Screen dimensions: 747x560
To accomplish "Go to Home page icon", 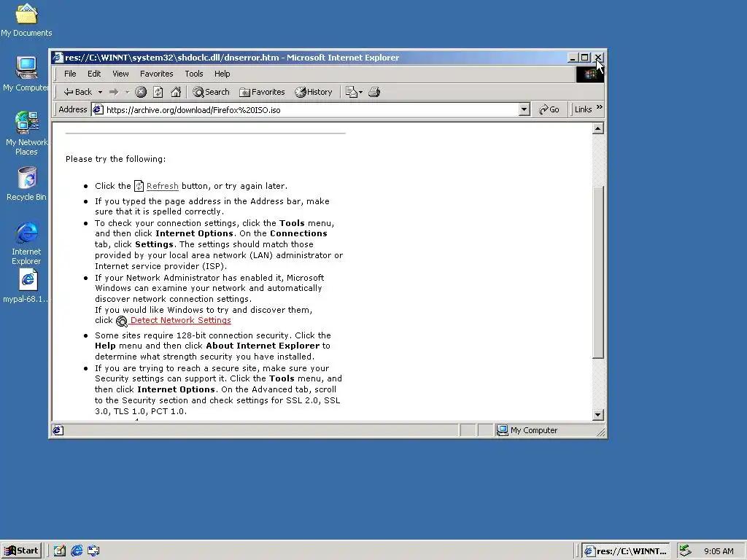I will 176,92.
